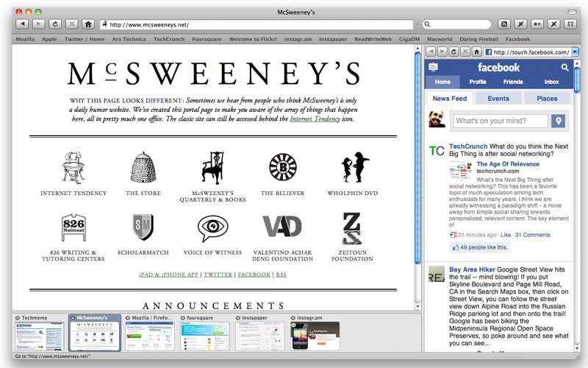Reload the McSweeney's page in main toolbar

click(x=55, y=24)
